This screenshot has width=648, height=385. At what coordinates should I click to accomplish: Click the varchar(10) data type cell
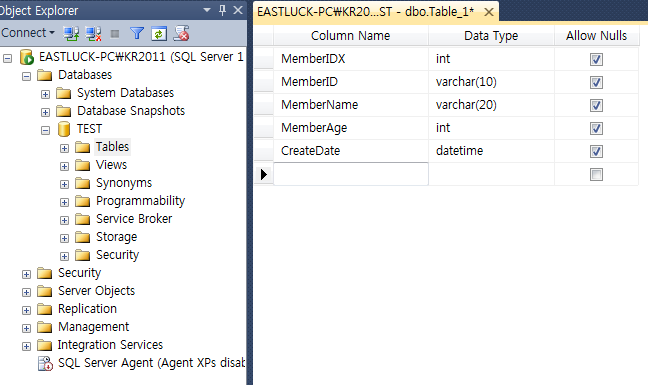(491, 82)
